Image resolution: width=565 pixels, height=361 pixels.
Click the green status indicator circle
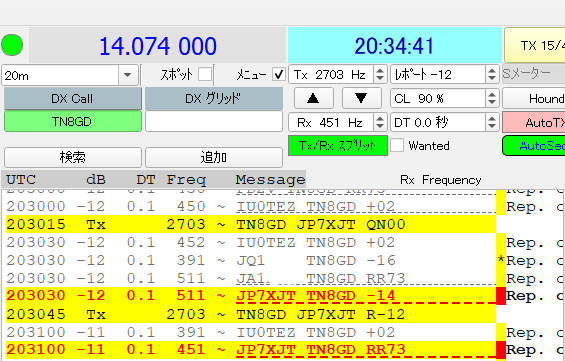[x=12, y=45]
